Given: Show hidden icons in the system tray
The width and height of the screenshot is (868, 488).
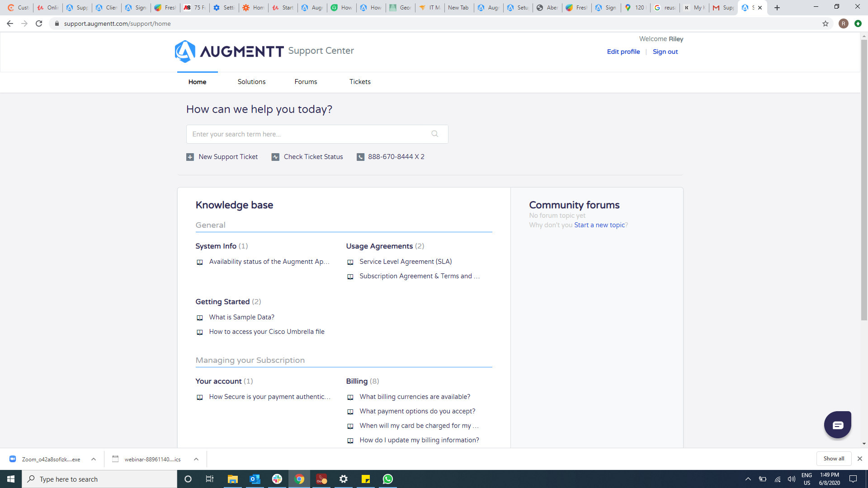Looking at the screenshot, I should [749, 479].
